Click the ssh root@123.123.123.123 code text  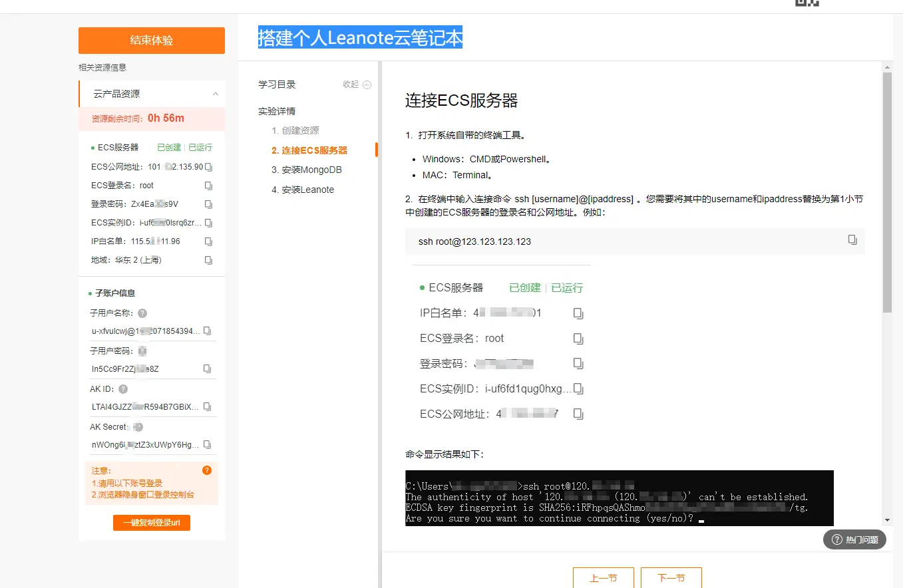point(474,241)
